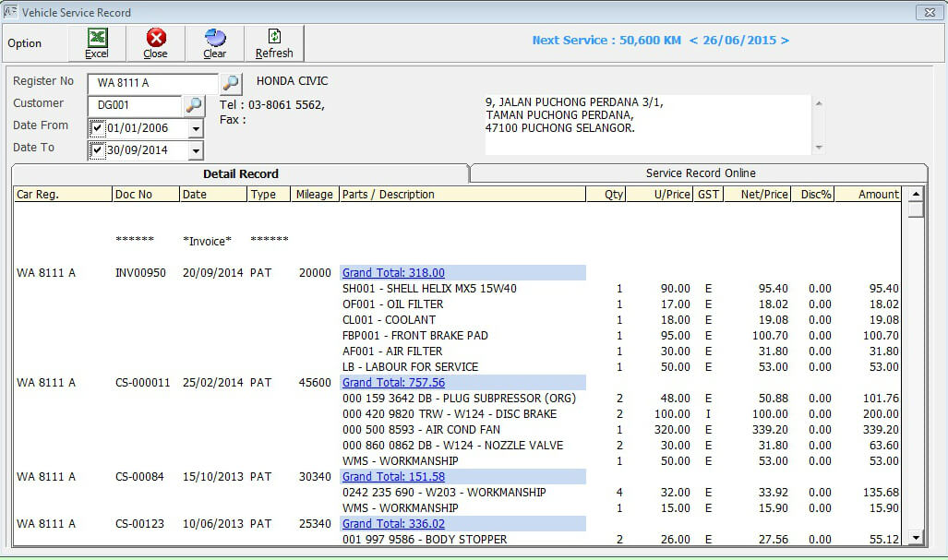
Task: Click the address text box
Action: click(x=647, y=125)
